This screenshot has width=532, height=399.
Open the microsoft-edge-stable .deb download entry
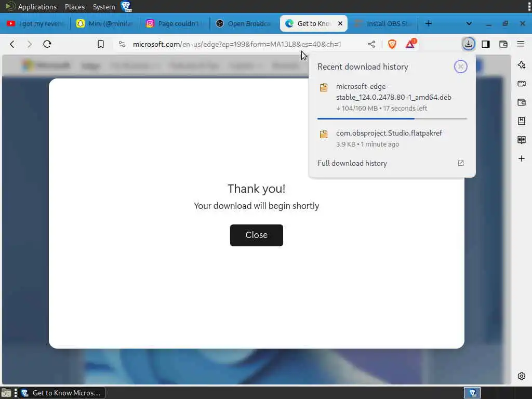pyautogui.click(x=392, y=97)
